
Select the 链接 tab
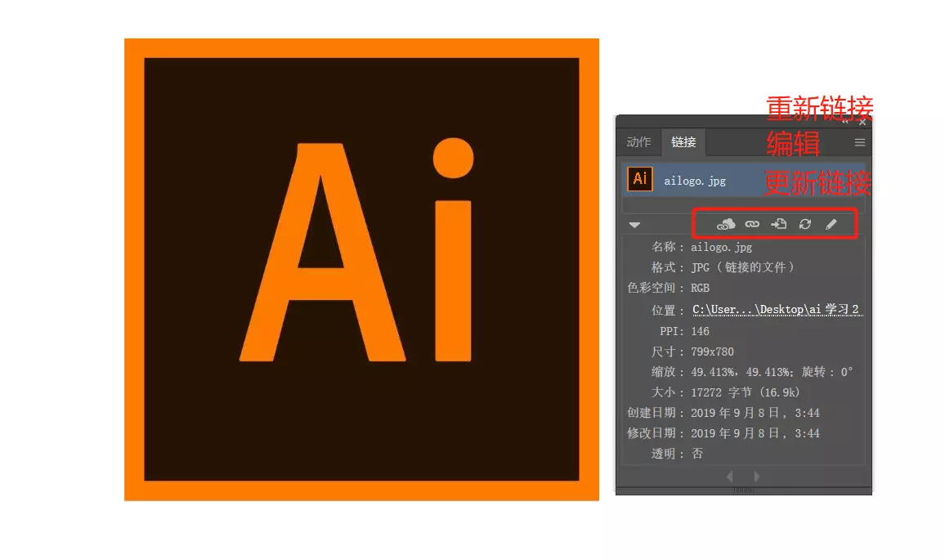(683, 142)
